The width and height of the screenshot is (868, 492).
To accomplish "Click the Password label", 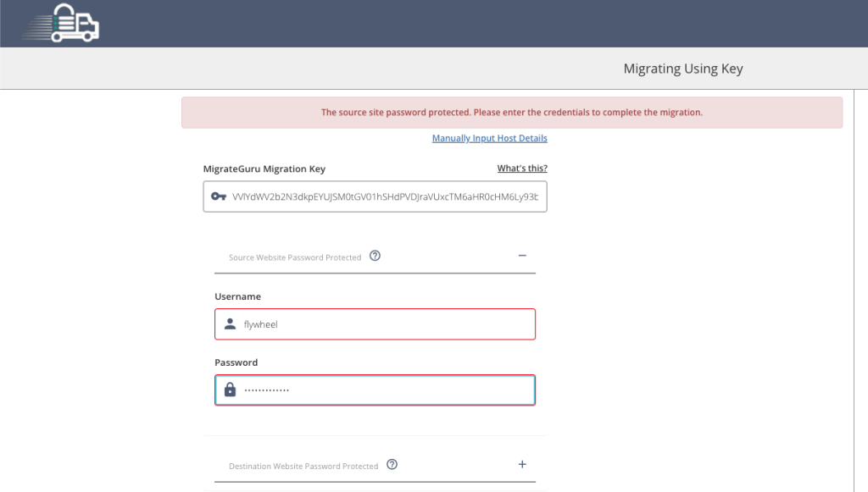I will tap(236, 362).
